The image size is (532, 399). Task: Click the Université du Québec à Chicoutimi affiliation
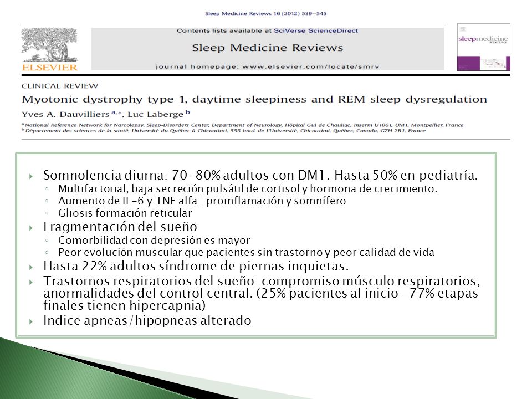(223, 131)
